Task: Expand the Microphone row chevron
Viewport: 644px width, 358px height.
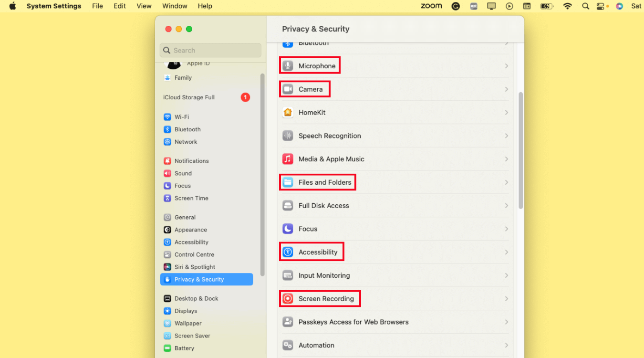Action: pyautogui.click(x=507, y=66)
